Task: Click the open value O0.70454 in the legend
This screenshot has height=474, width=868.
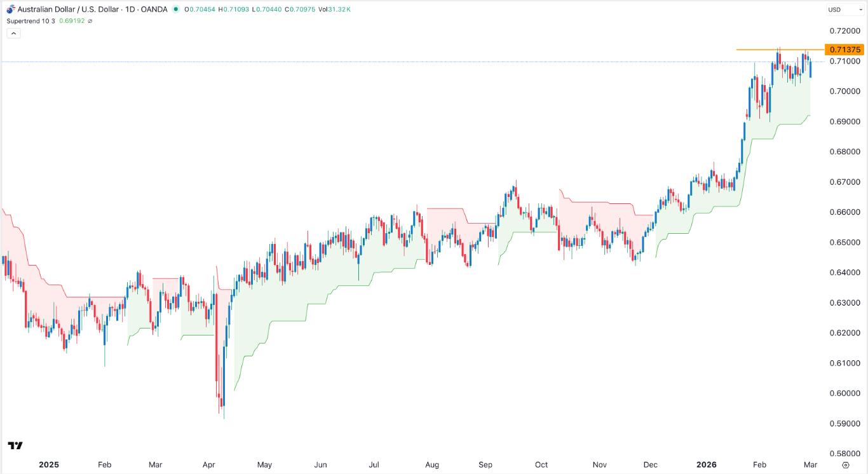Action: 199,9
